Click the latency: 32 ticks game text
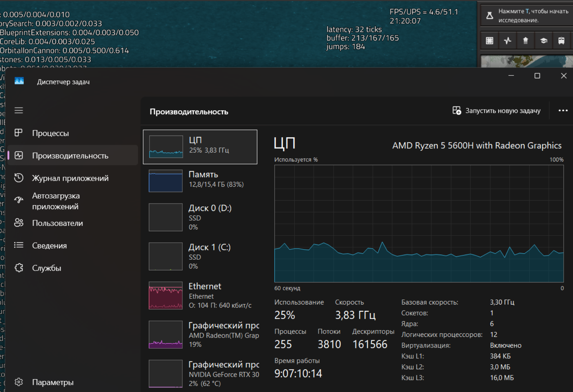The image size is (573, 392). 354,30
